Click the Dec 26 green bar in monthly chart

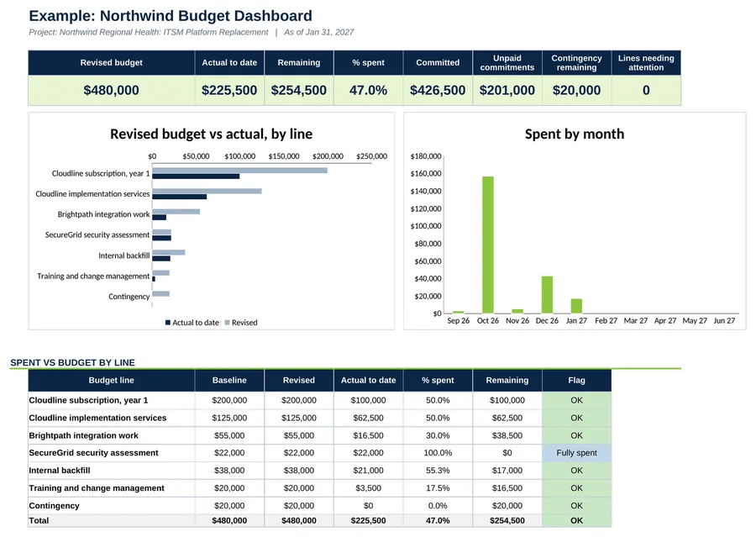(547, 295)
